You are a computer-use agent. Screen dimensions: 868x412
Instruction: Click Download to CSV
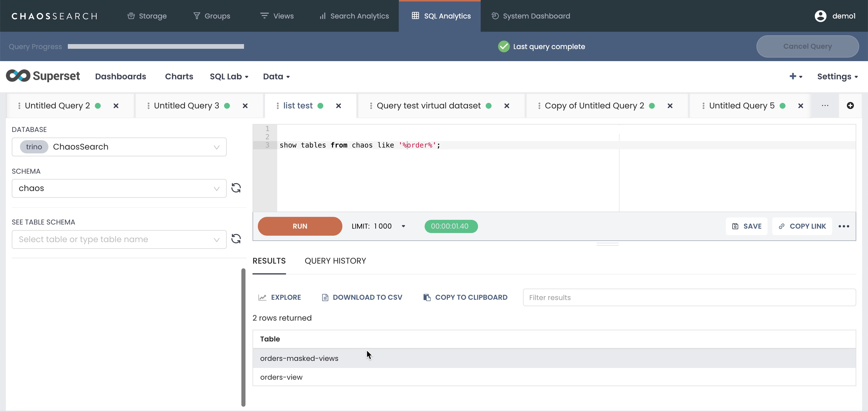(362, 297)
